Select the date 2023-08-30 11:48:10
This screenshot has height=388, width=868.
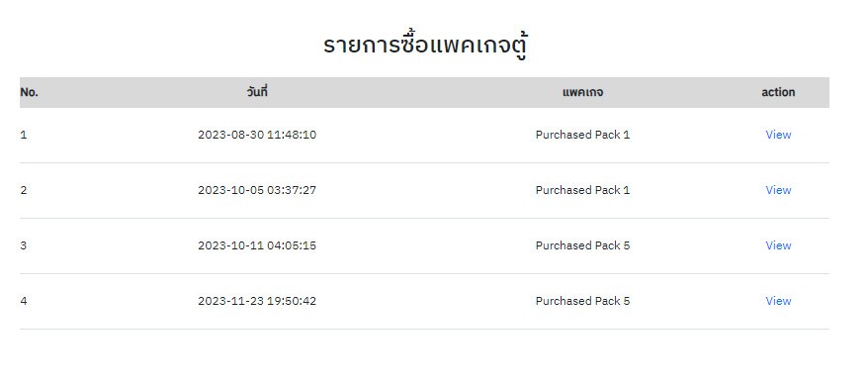pyautogui.click(x=257, y=135)
